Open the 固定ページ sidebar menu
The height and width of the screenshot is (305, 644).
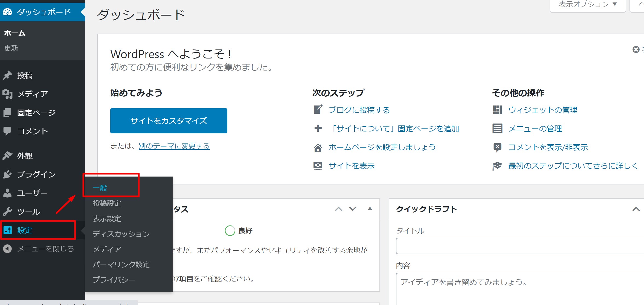click(42, 113)
